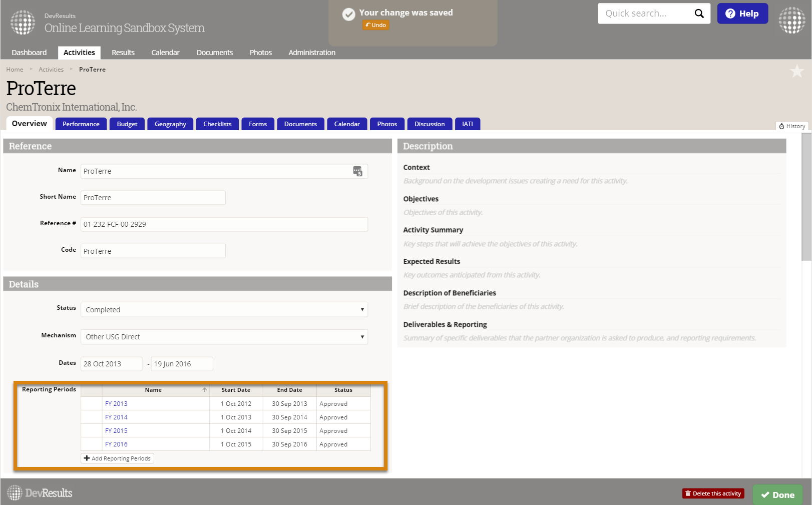Click the Reference # input field
Image resolution: width=812 pixels, height=505 pixels.
tap(224, 224)
